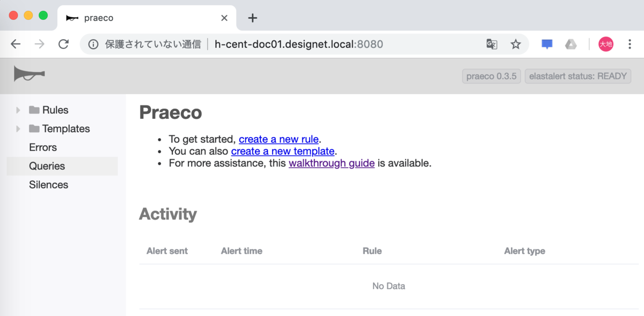Bookmark this page with the star icon
This screenshot has width=644, height=316.
pos(516,44)
